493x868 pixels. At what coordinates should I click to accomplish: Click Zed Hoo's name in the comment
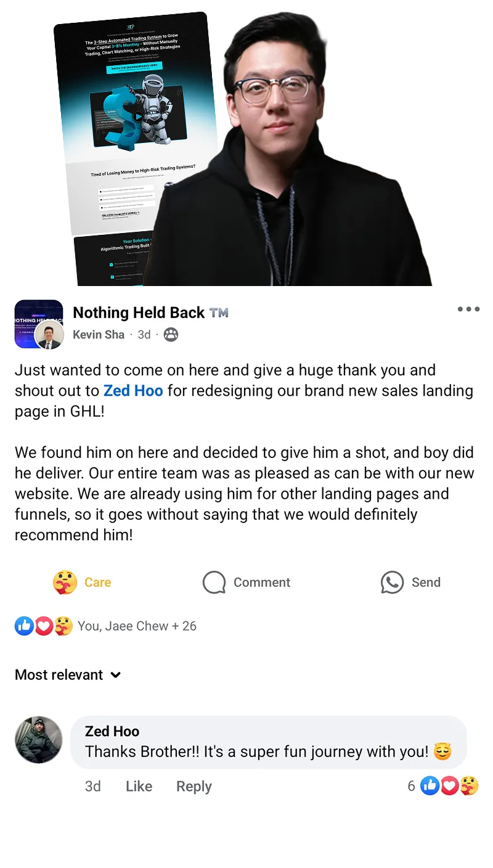[112, 731]
